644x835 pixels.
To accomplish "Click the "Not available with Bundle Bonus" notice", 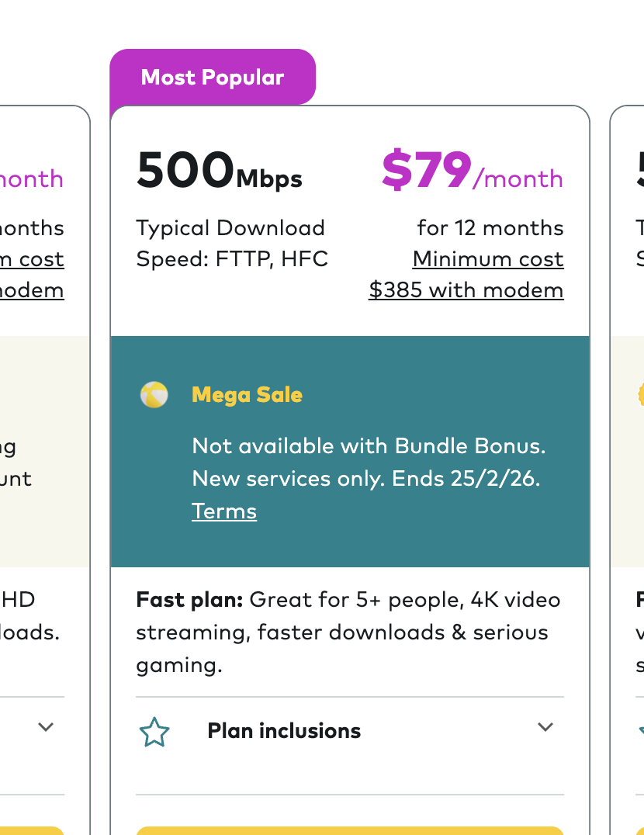I will tap(369, 446).
